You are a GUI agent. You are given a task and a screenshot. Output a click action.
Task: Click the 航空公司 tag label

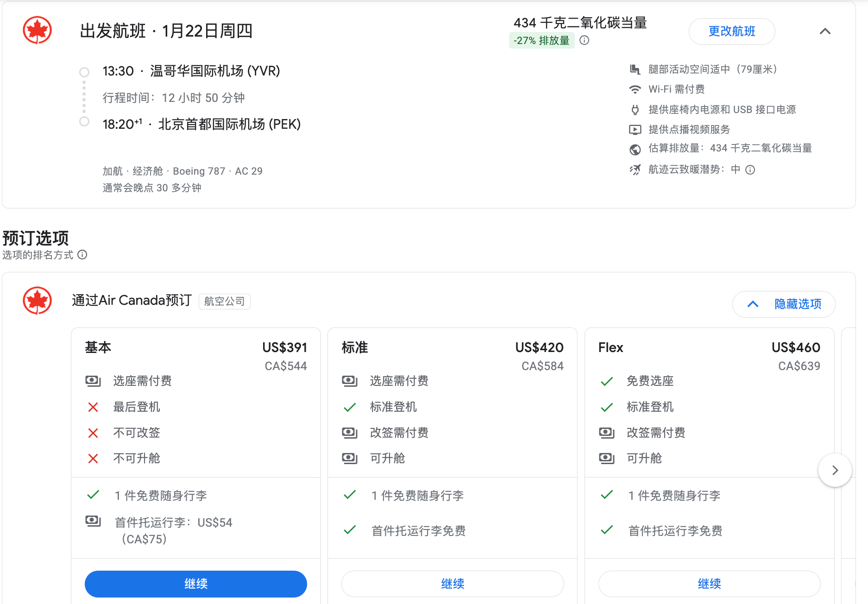224,302
